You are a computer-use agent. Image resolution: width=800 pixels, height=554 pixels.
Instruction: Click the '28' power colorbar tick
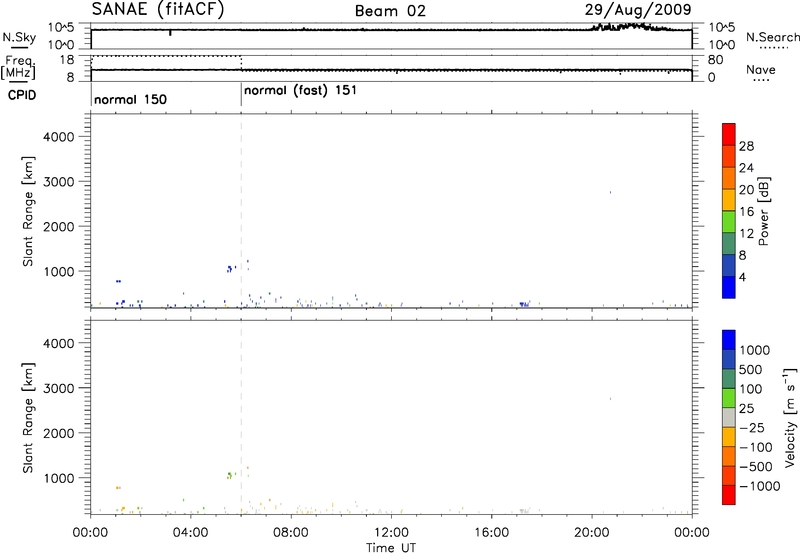(x=746, y=146)
